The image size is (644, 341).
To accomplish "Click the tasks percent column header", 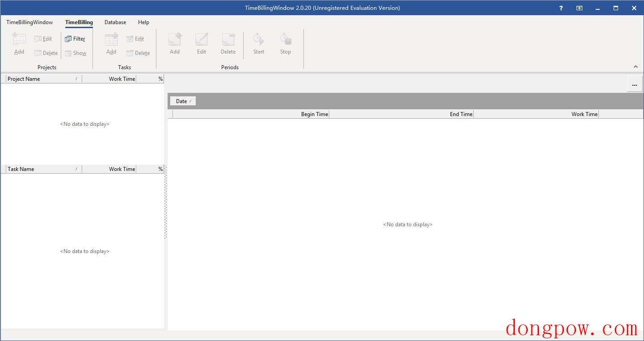I will [x=150, y=169].
